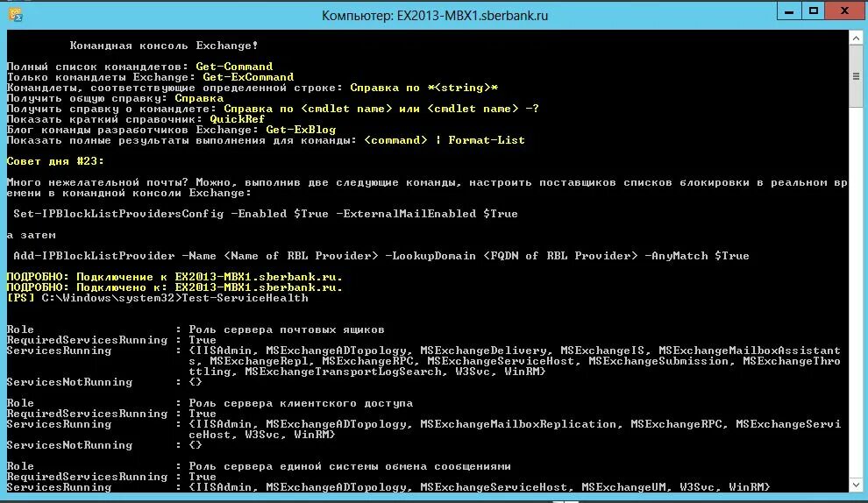Image resolution: width=868 pixels, height=503 pixels.
Task: Click 'Роль сервера почтовых ящиков' value
Action: (287, 329)
